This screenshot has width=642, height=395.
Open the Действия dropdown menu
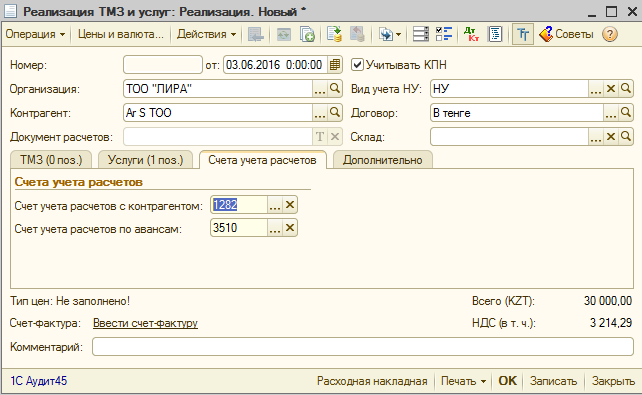pos(206,34)
